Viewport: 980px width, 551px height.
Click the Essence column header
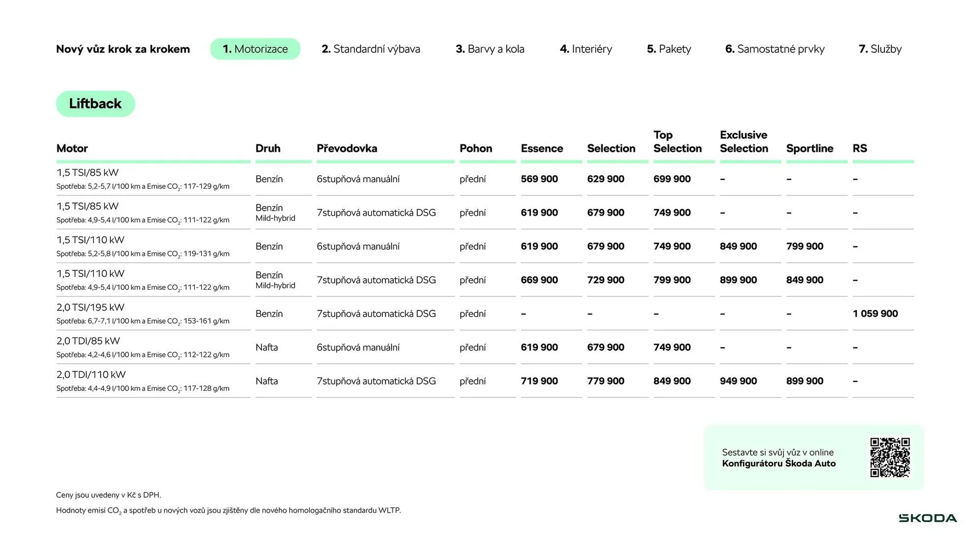pyautogui.click(x=542, y=148)
